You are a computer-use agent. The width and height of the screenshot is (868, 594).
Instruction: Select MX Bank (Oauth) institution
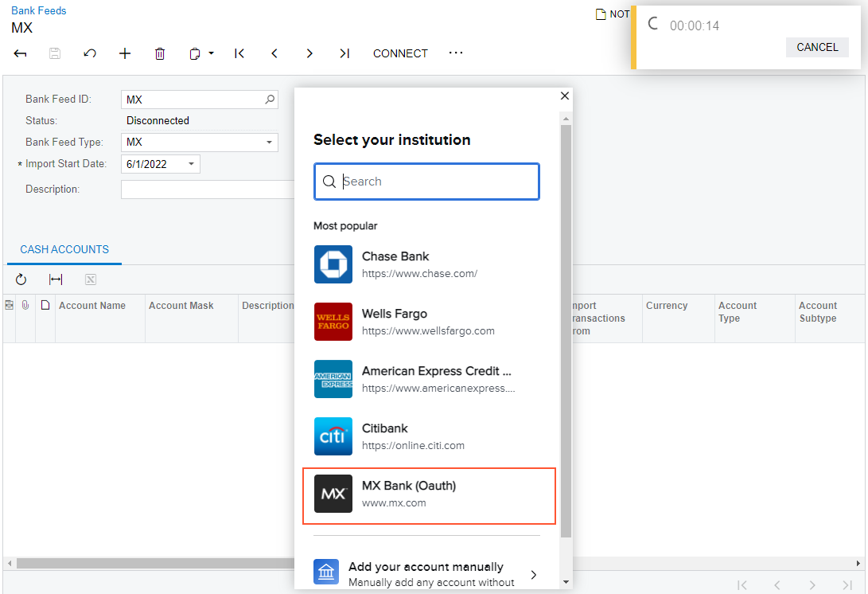[429, 494]
